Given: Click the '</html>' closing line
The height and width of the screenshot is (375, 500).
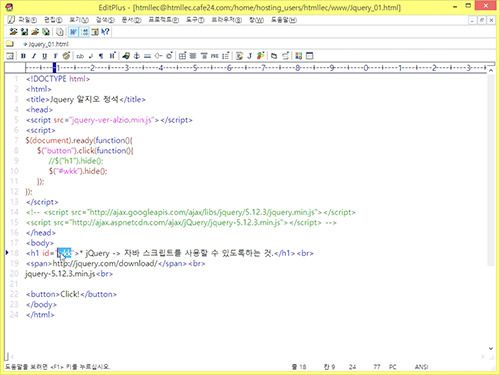Looking at the screenshot, I should (x=40, y=315).
